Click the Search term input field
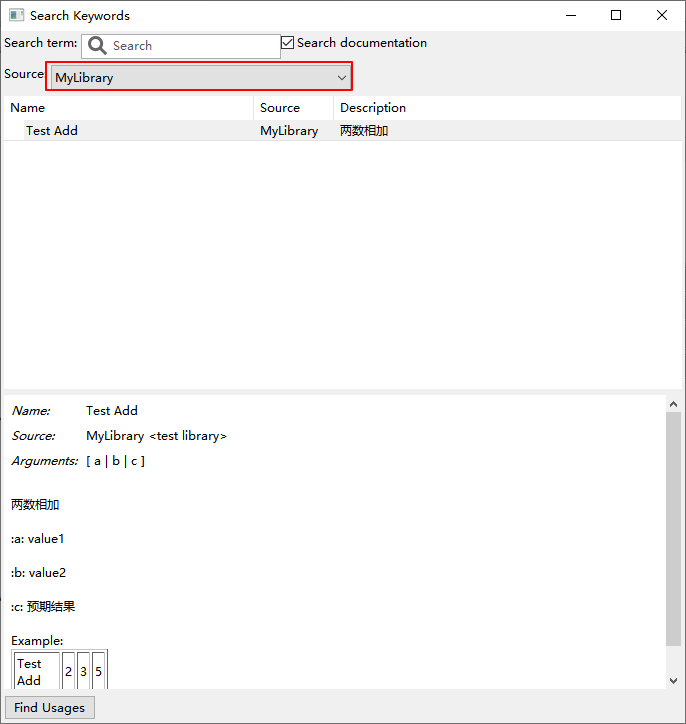Image resolution: width=686 pixels, height=724 pixels. 181,46
